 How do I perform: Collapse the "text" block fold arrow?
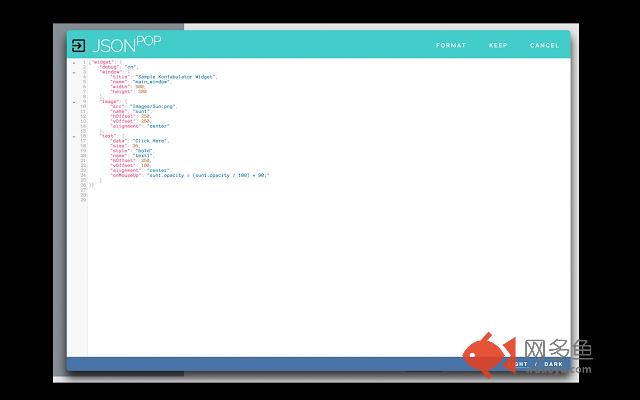pos(74,136)
